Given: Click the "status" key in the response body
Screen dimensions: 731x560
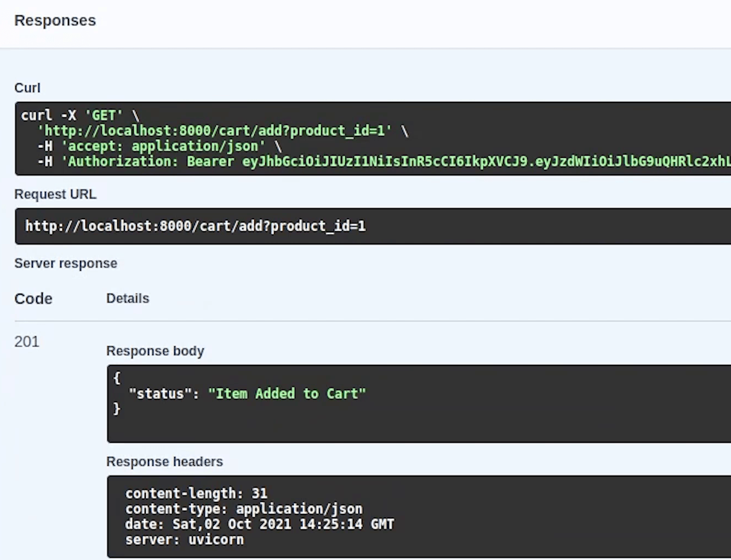Looking at the screenshot, I should click(160, 394).
